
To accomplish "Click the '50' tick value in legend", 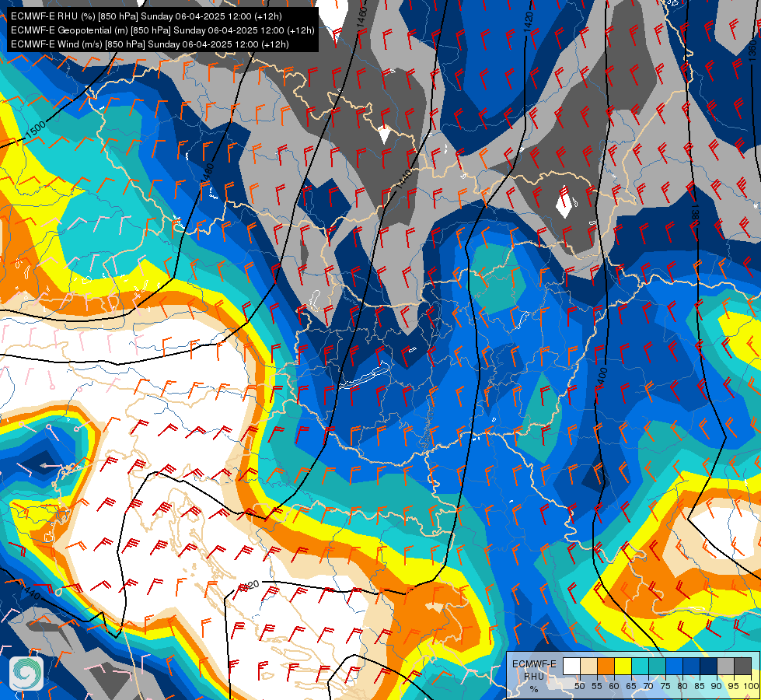I will click(x=579, y=686).
